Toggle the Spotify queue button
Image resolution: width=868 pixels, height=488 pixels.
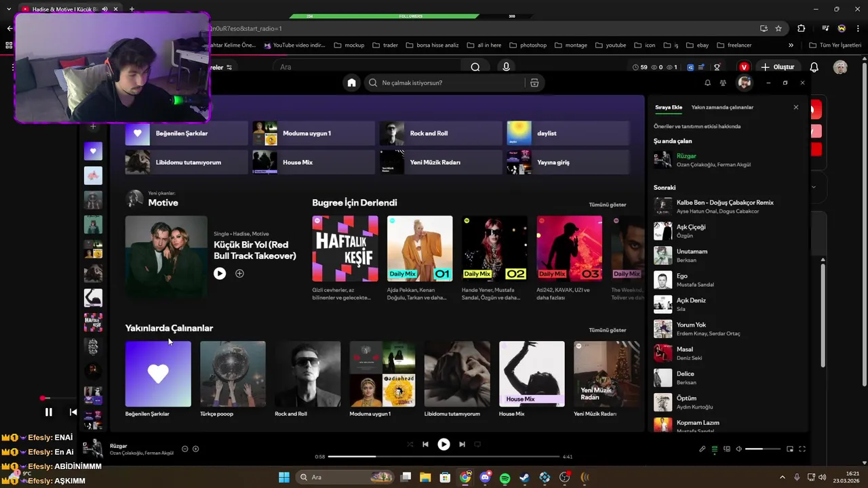[714, 449]
